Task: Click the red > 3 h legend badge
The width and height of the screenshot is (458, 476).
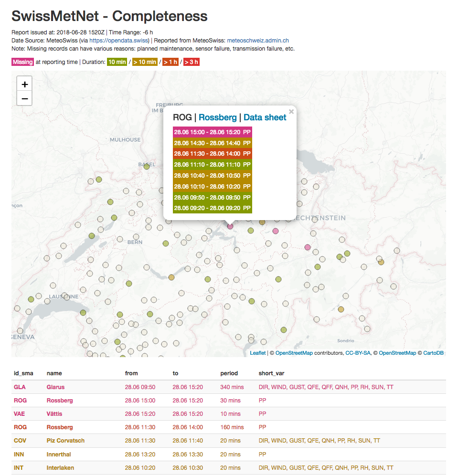Action: coord(191,62)
